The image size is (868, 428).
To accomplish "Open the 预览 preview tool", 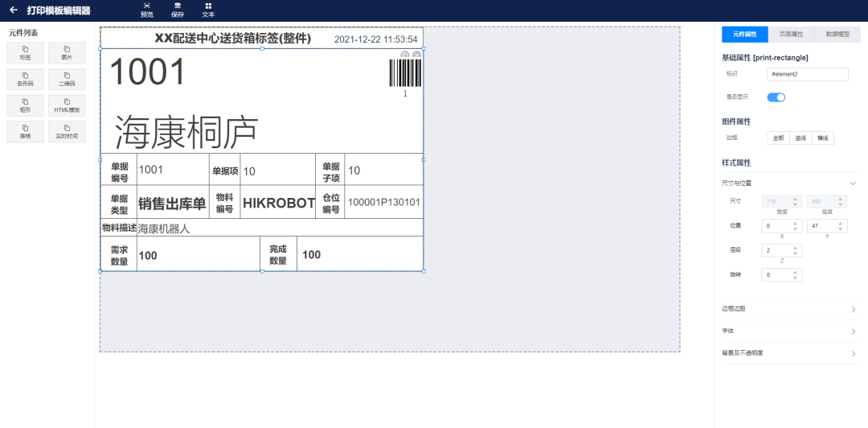I will click(x=147, y=10).
